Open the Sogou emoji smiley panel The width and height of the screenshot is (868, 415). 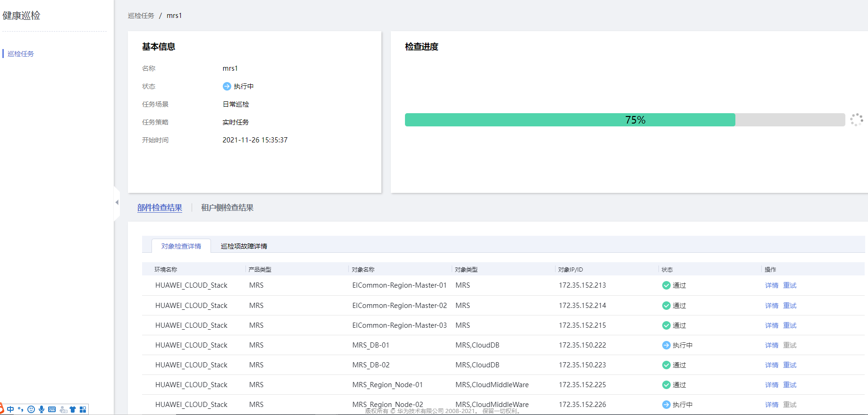point(31,409)
